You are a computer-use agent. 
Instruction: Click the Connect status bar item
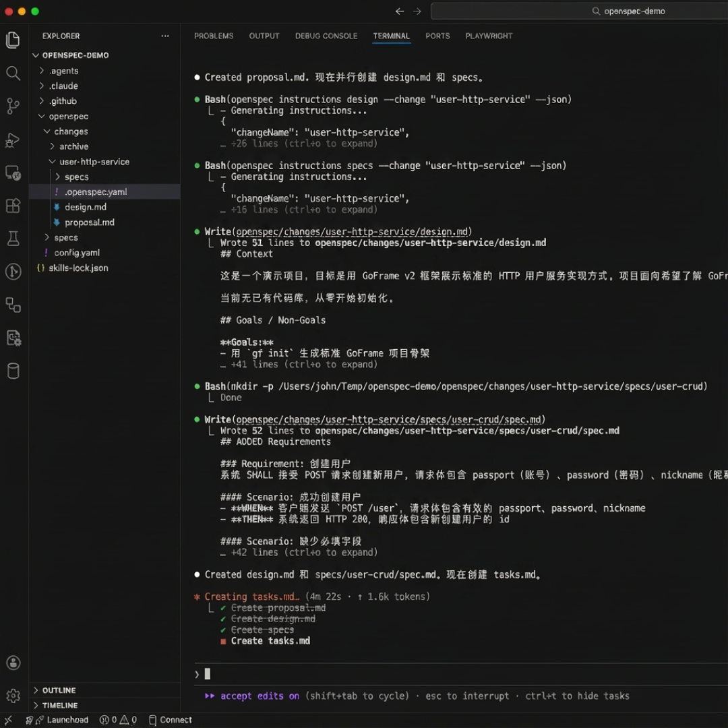171,720
